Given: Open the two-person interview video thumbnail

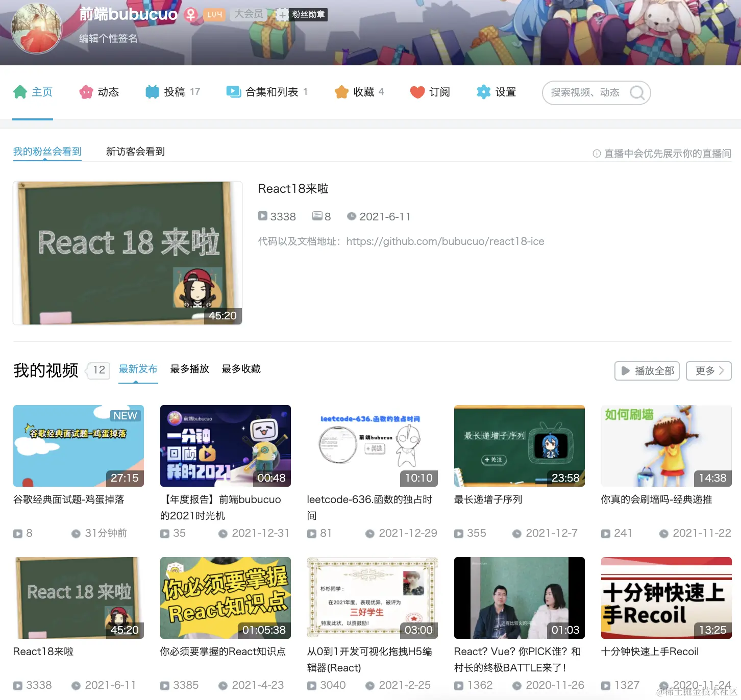Looking at the screenshot, I should (520, 598).
